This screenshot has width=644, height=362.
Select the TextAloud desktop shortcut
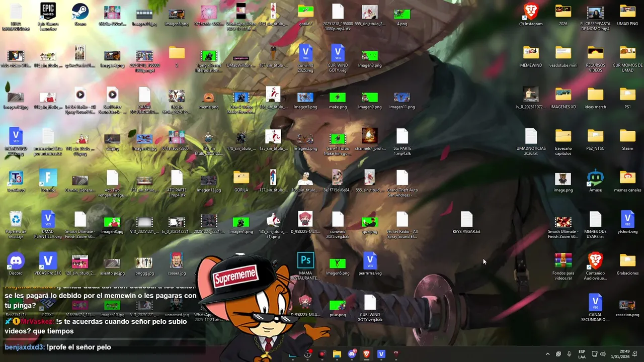pyautogui.click(x=16, y=181)
